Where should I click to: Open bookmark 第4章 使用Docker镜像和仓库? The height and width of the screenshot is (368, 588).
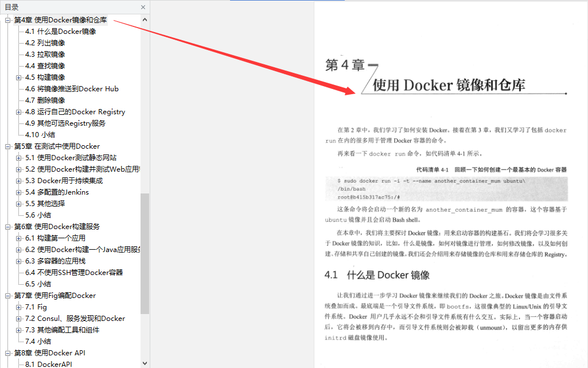(60, 20)
